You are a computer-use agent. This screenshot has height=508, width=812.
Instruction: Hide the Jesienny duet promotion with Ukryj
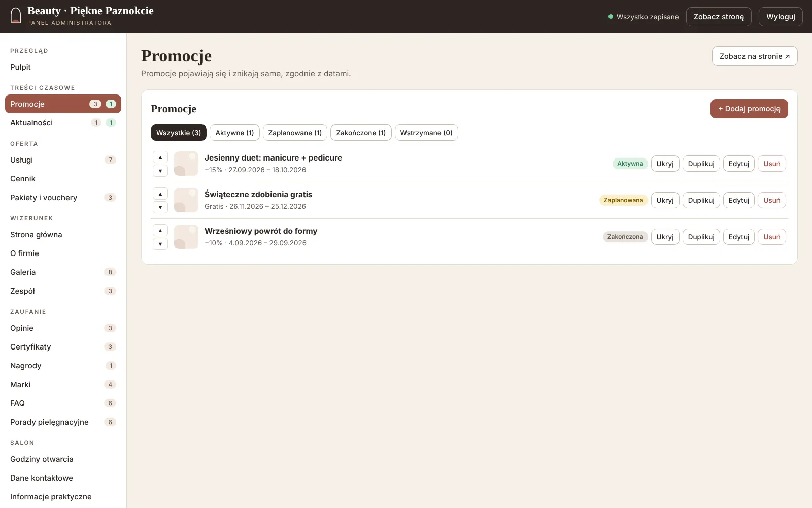pos(665,164)
